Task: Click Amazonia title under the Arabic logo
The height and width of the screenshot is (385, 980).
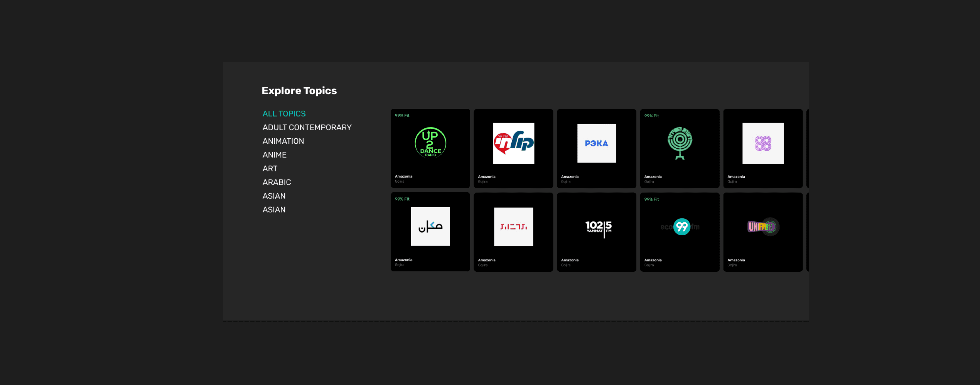Action: point(403,260)
